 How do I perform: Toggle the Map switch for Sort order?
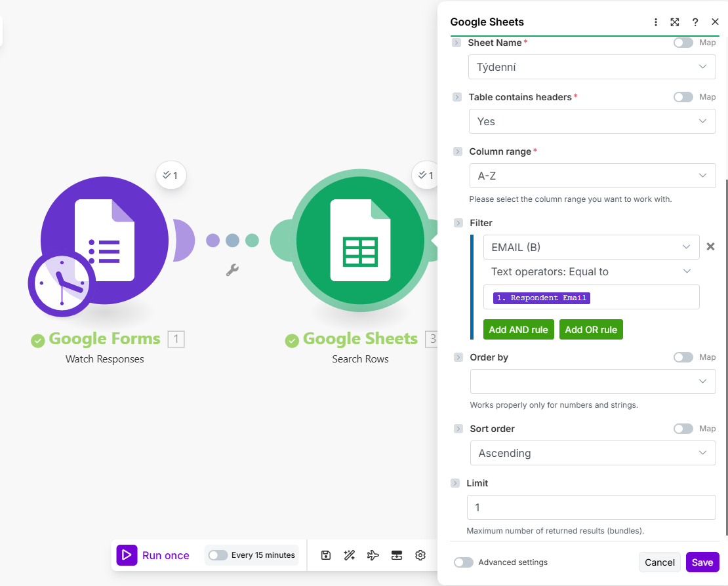click(683, 429)
